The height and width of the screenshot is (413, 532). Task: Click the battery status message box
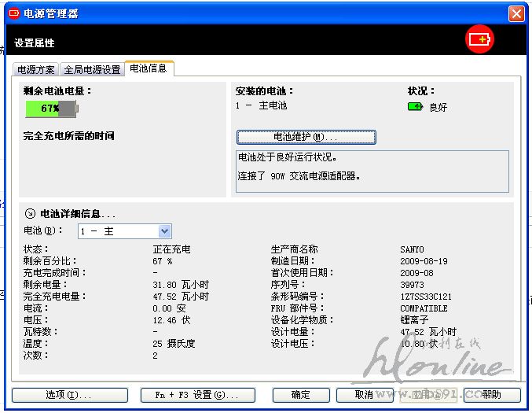(x=372, y=166)
